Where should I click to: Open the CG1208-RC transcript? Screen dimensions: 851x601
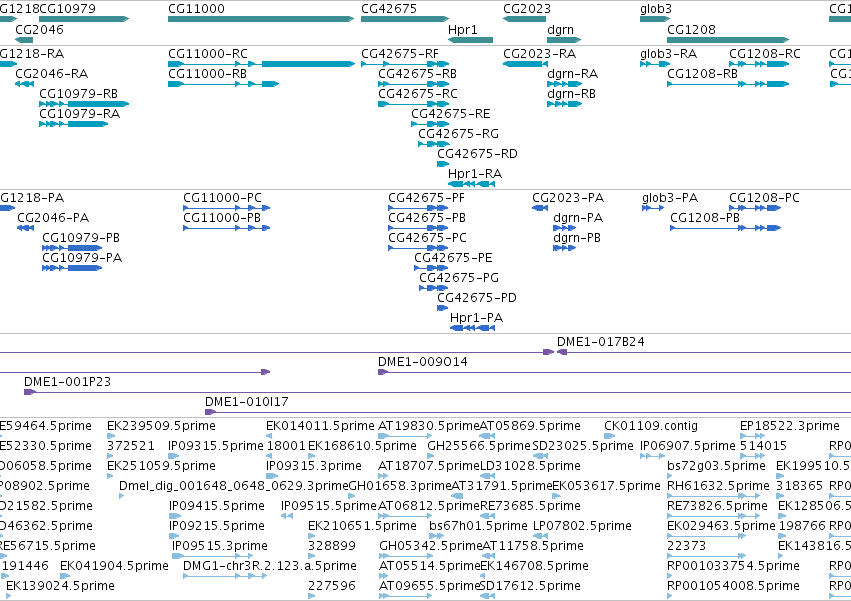click(x=765, y=54)
